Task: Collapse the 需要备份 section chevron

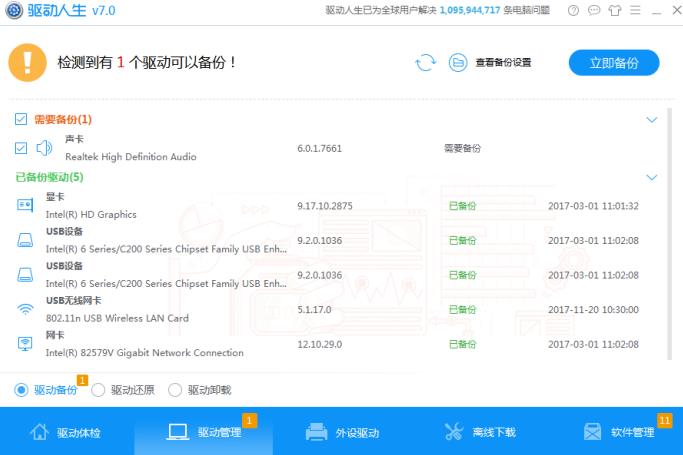Action: coord(652,120)
